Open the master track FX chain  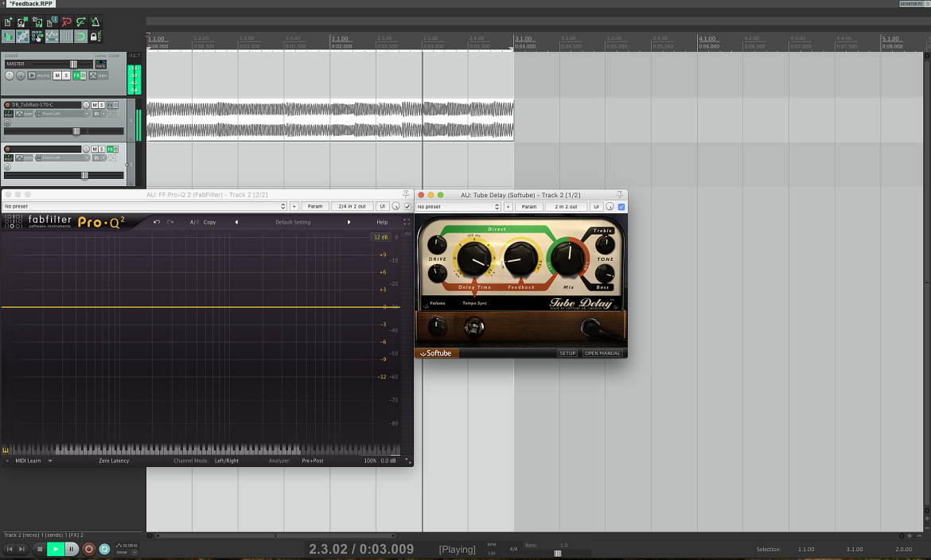click(x=76, y=76)
